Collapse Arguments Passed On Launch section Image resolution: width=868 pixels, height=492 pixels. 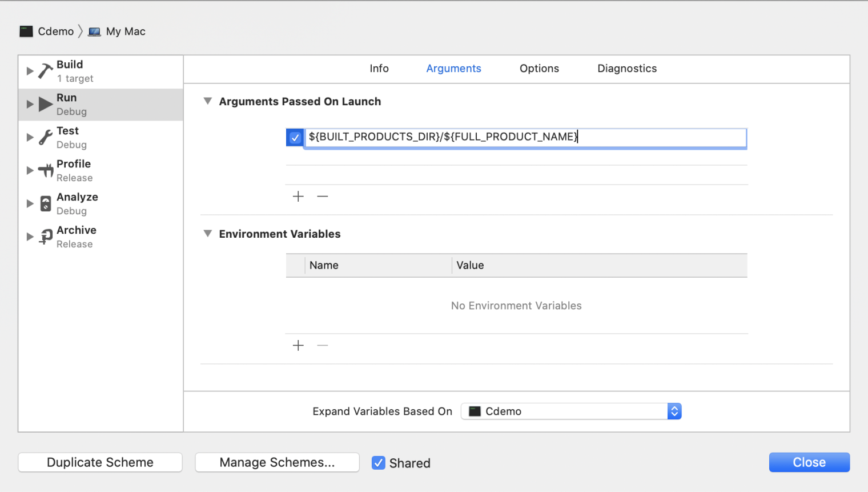tap(208, 101)
